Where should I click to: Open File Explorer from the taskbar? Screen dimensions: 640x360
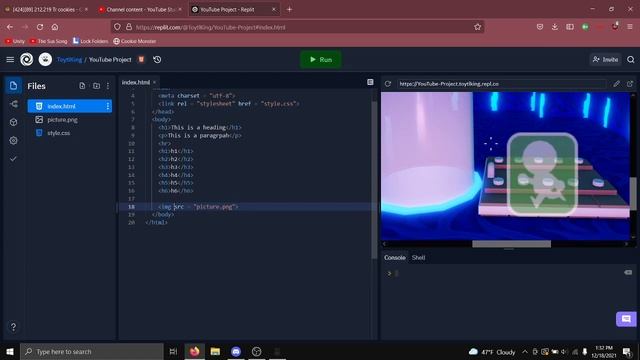point(215,351)
